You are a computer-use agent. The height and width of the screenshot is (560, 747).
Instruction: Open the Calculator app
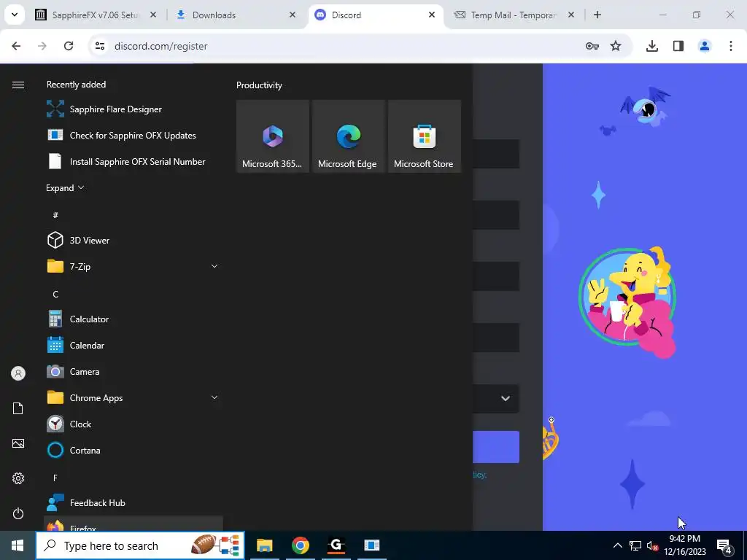(x=133, y=319)
